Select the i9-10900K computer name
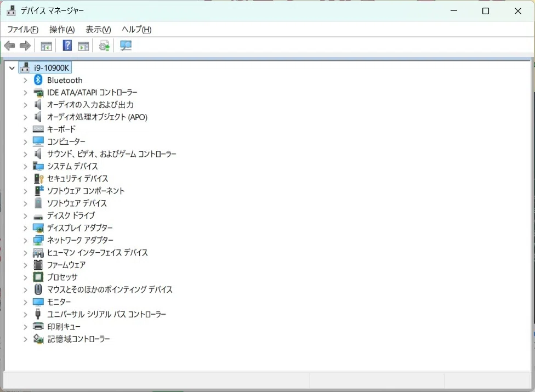The image size is (535, 392). pos(52,68)
